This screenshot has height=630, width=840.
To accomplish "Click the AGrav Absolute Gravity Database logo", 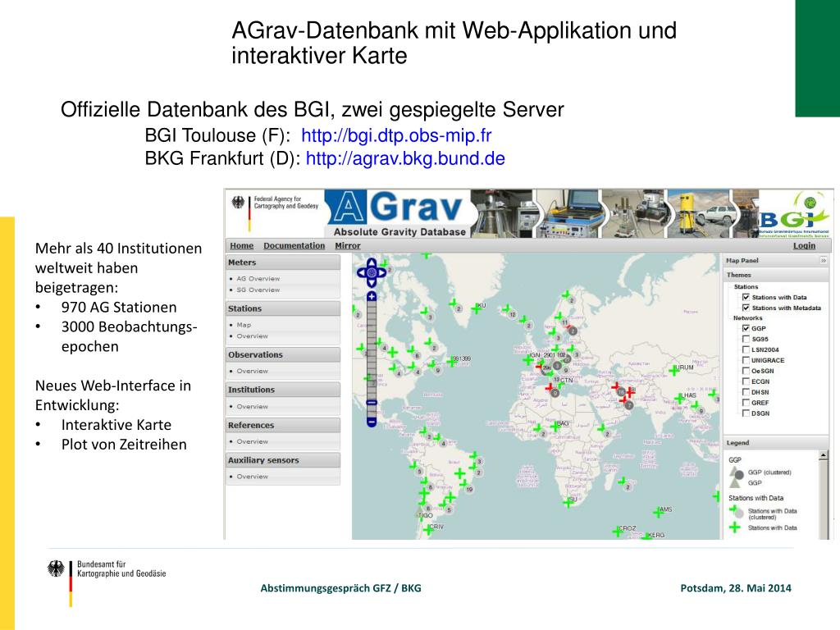I will pyautogui.click(x=399, y=214).
